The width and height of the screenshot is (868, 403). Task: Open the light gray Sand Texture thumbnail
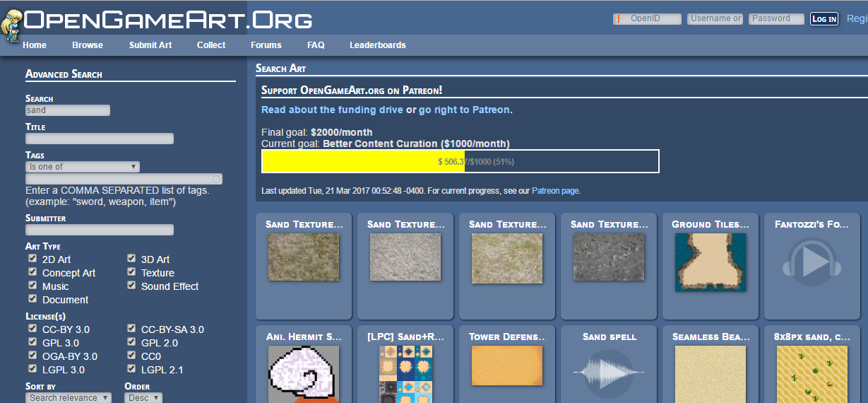coord(405,257)
